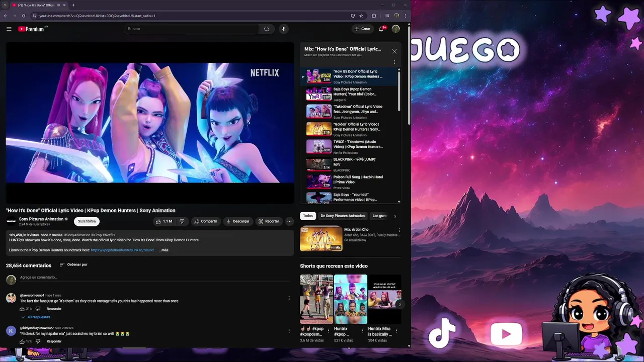Viewport: 644px width, 362px height.
Task: Open the notifications bell
Action: tap(381, 29)
